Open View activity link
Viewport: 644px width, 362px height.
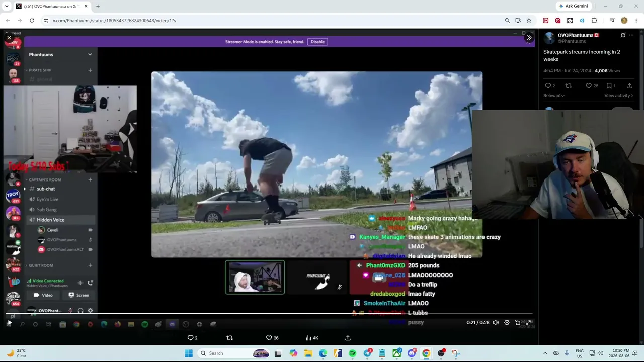coord(618,96)
